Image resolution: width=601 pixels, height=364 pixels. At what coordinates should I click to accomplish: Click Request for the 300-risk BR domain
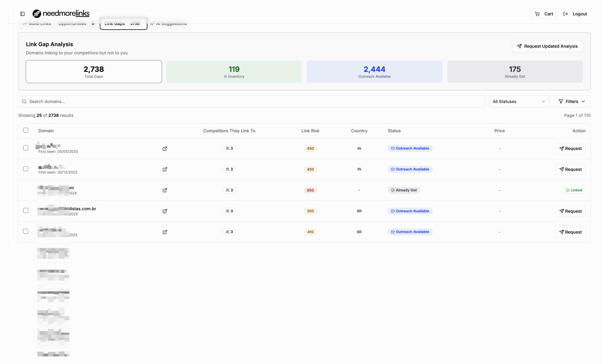click(x=570, y=211)
